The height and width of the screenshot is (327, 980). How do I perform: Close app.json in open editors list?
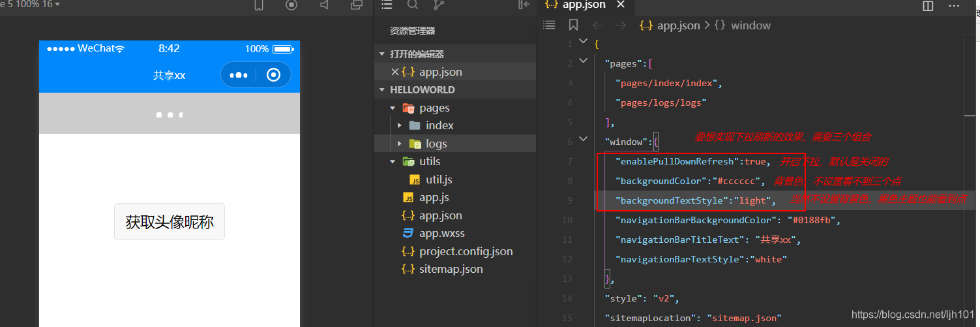pos(394,72)
